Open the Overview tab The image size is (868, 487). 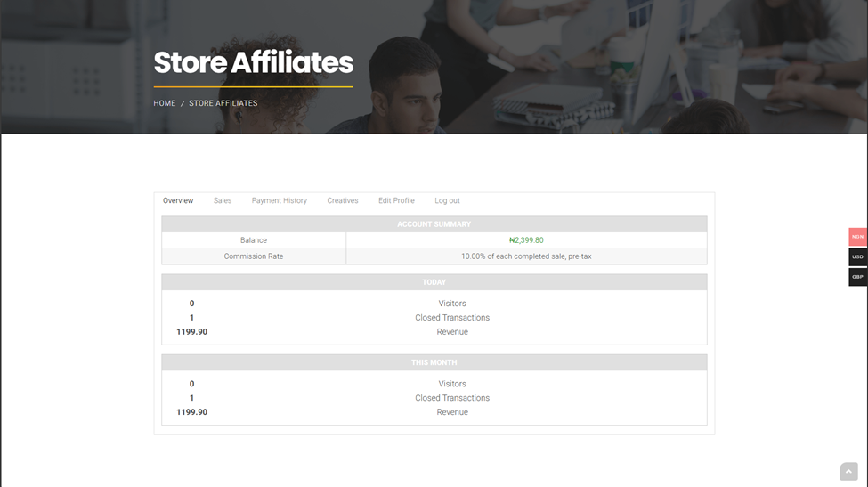(x=178, y=201)
